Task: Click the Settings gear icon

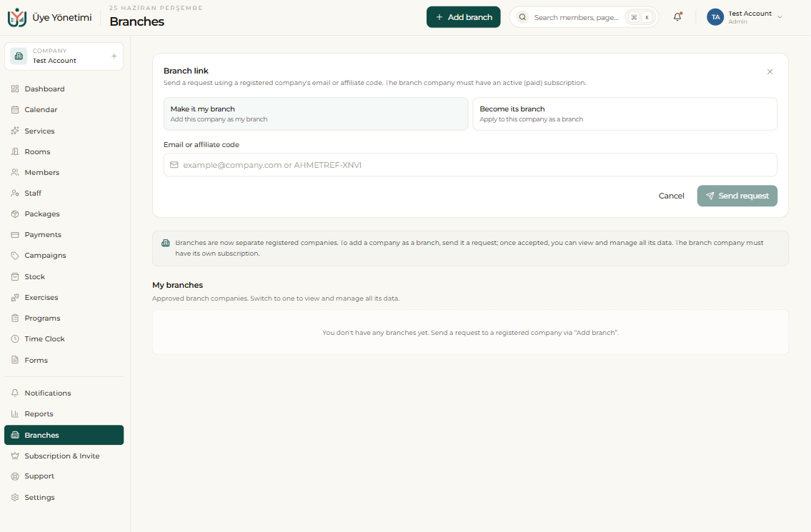Action: click(x=15, y=497)
